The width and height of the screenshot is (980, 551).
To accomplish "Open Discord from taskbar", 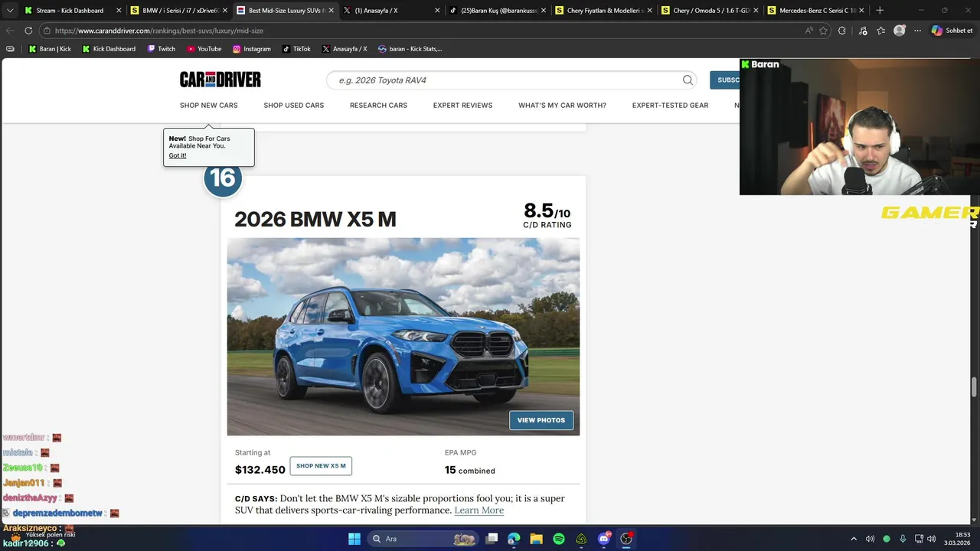I will tap(604, 539).
